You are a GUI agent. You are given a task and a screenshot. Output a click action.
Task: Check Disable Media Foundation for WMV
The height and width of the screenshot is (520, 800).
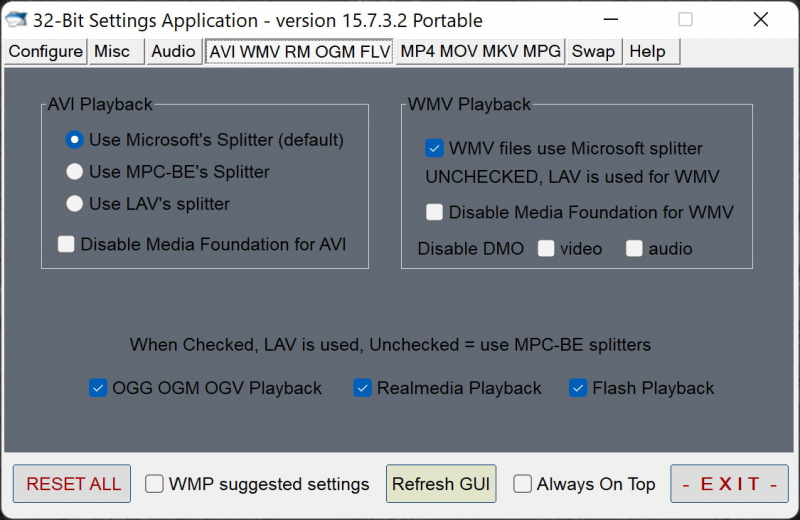(x=434, y=212)
